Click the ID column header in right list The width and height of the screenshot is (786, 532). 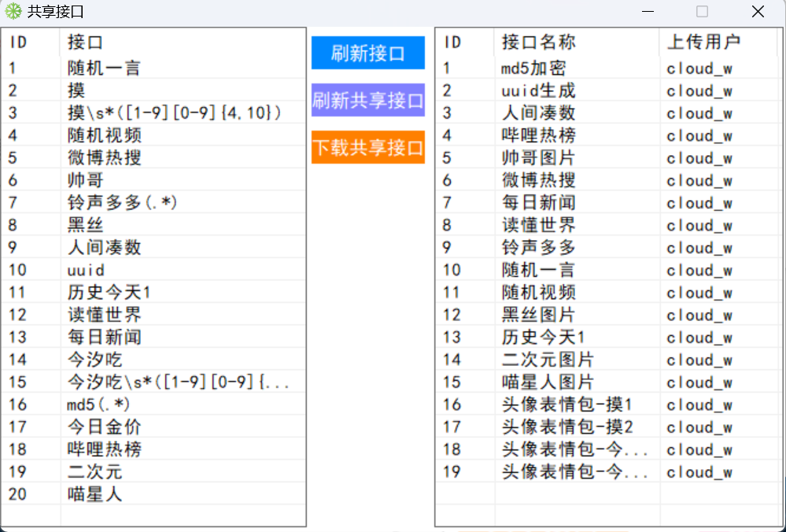coord(452,42)
